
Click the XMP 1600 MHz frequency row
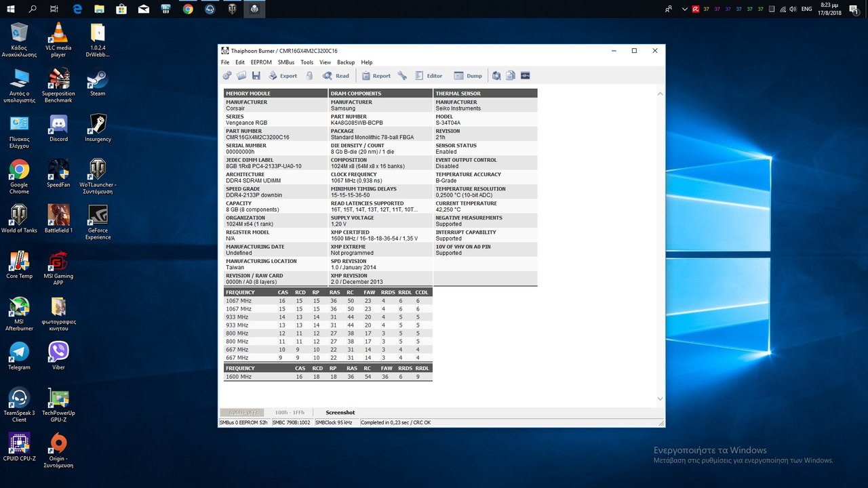click(x=328, y=377)
